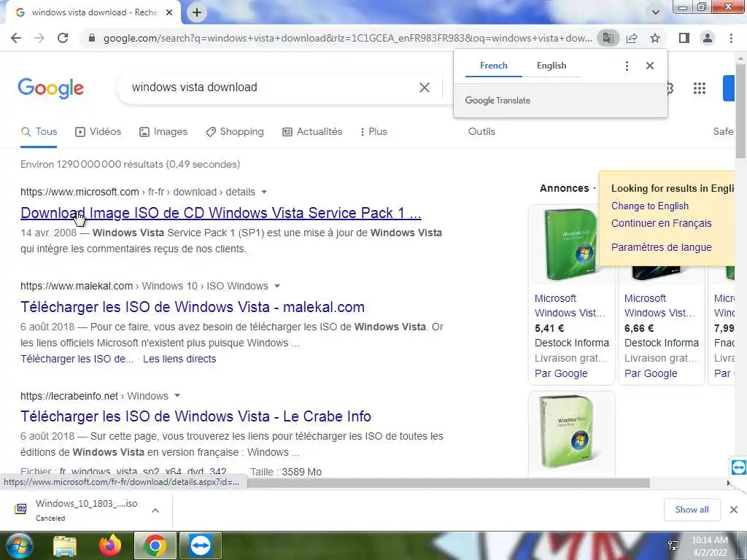The width and height of the screenshot is (747, 560).
Task: Close the Google Translate popup
Action: click(x=650, y=66)
